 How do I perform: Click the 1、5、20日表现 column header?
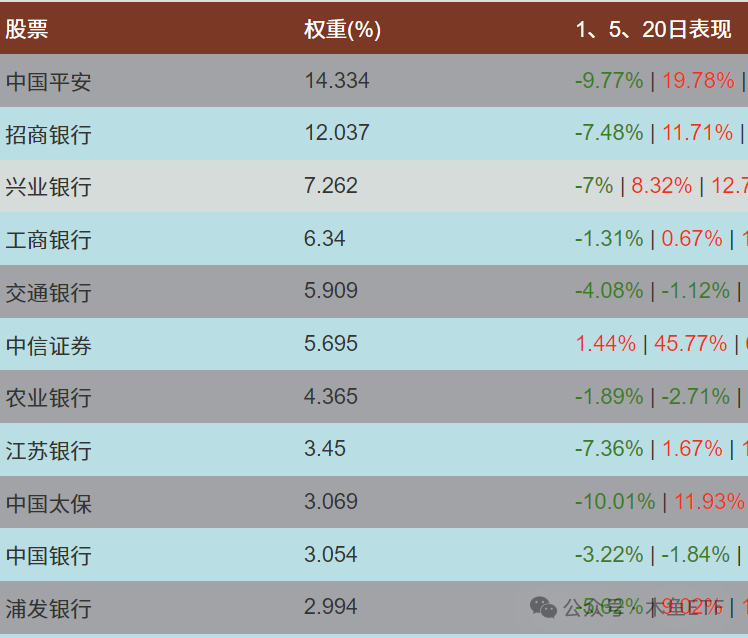tap(654, 30)
